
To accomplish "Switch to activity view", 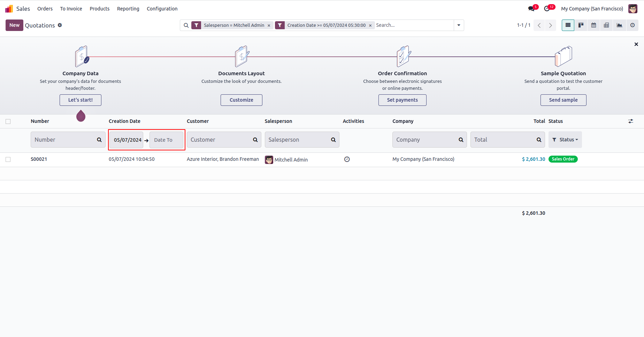I will 632,25.
